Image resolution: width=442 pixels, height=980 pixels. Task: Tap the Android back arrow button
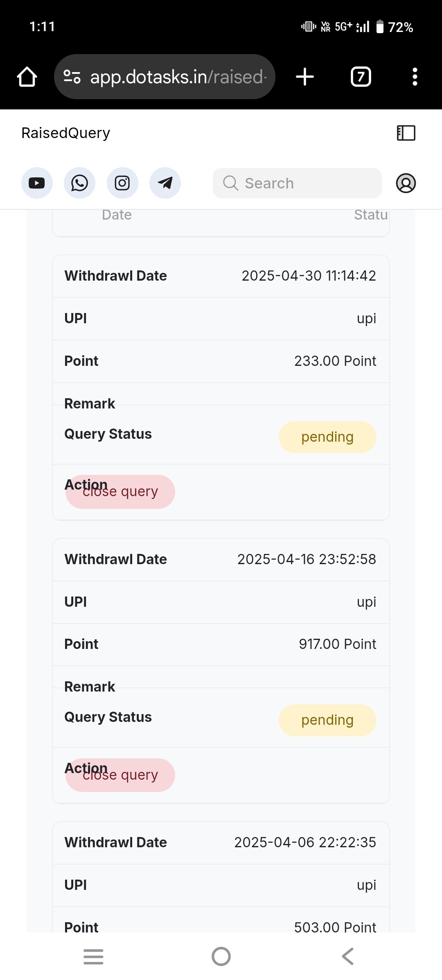[x=348, y=957]
